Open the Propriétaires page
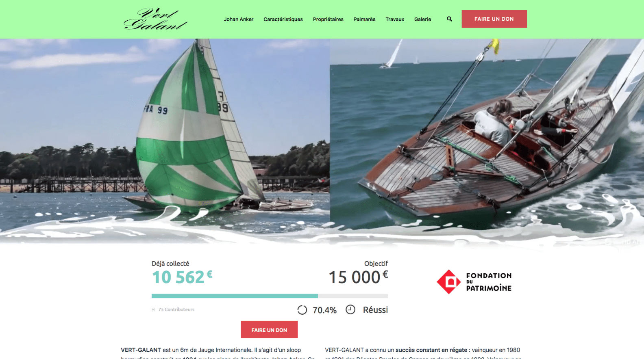This screenshot has width=644, height=359. coord(328,19)
